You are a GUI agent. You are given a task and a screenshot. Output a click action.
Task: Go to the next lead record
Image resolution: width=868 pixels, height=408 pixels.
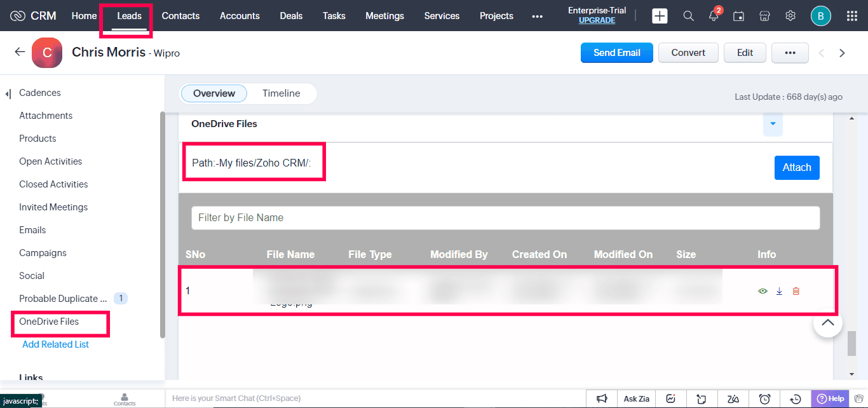pos(842,53)
